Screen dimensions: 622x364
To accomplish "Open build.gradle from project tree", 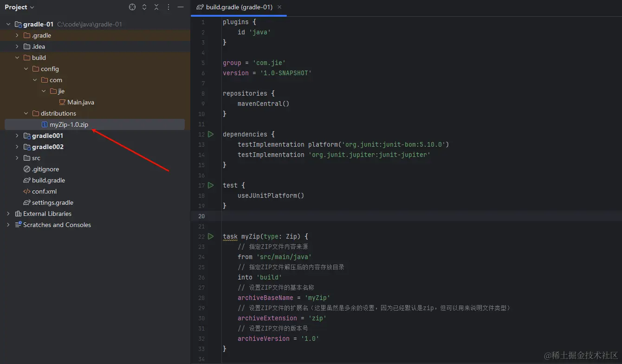I will pos(48,180).
